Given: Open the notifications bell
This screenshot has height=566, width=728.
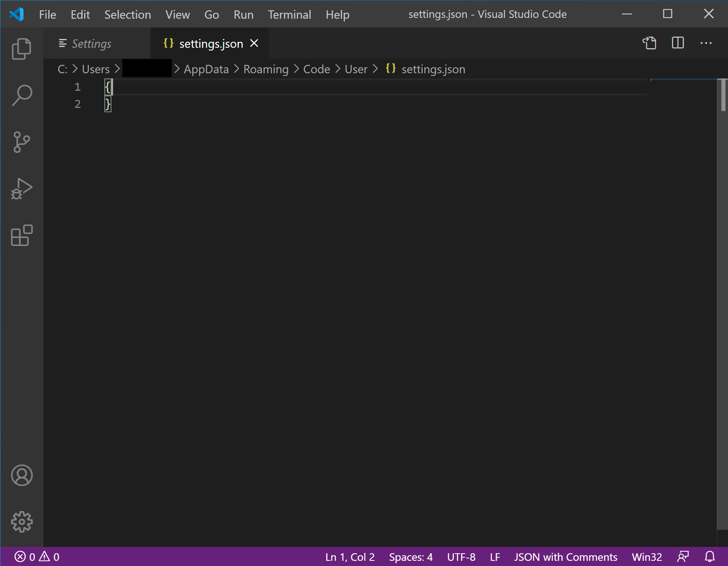Looking at the screenshot, I should coord(710,556).
